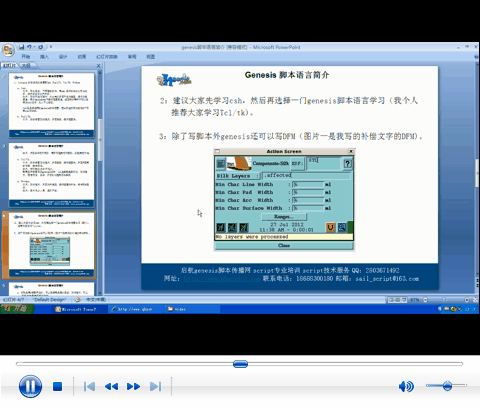Fast-forward the video
The width and height of the screenshot is (480, 409).
tap(133, 387)
